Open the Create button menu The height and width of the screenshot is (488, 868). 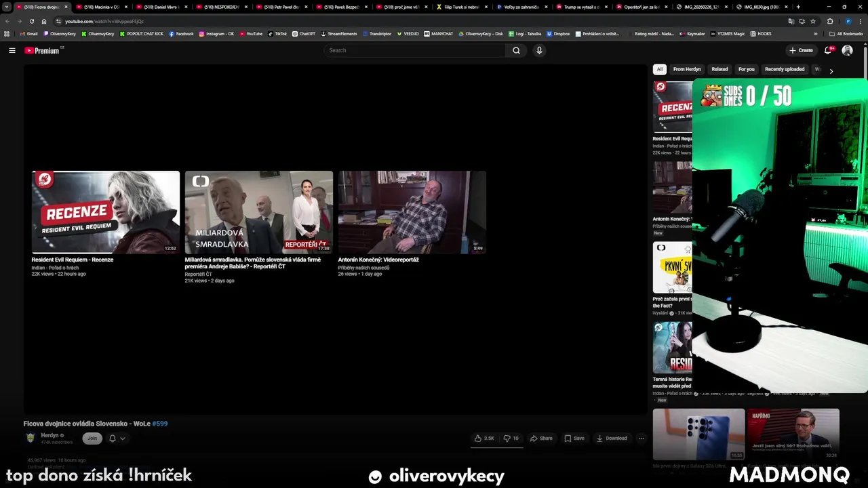(x=801, y=50)
